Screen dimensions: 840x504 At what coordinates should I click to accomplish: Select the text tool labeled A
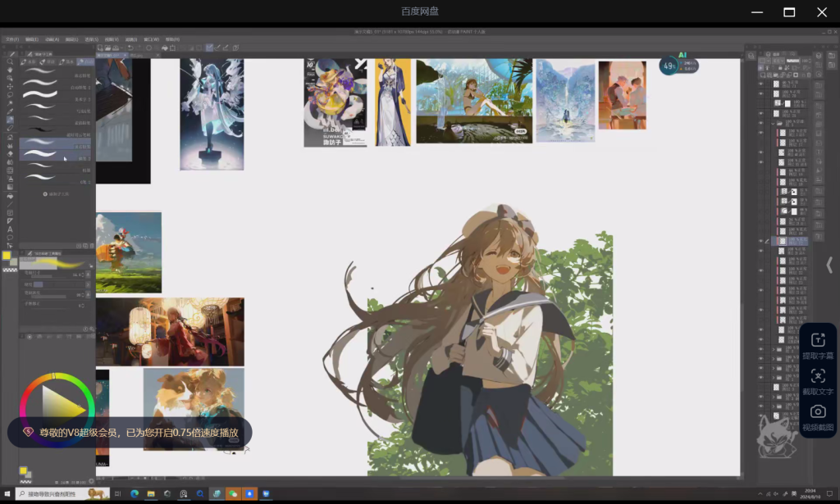[x=10, y=230]
